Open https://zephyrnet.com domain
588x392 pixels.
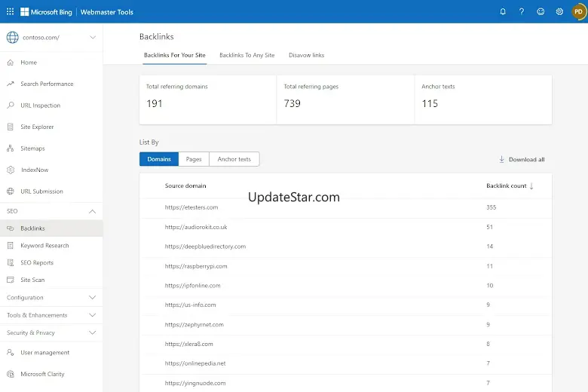coord(194,324)
